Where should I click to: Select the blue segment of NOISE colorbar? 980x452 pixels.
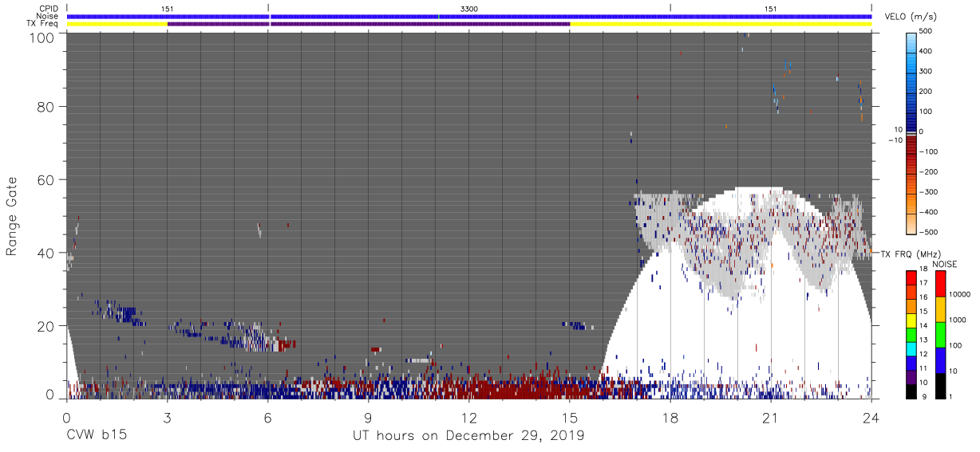940,359
